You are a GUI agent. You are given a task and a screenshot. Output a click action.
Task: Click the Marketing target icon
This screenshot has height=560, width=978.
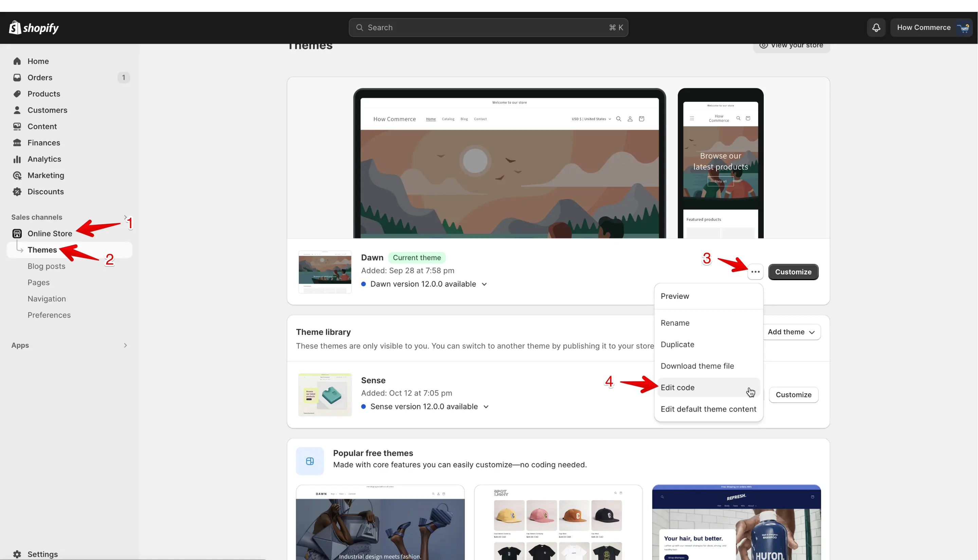[17, 175]
